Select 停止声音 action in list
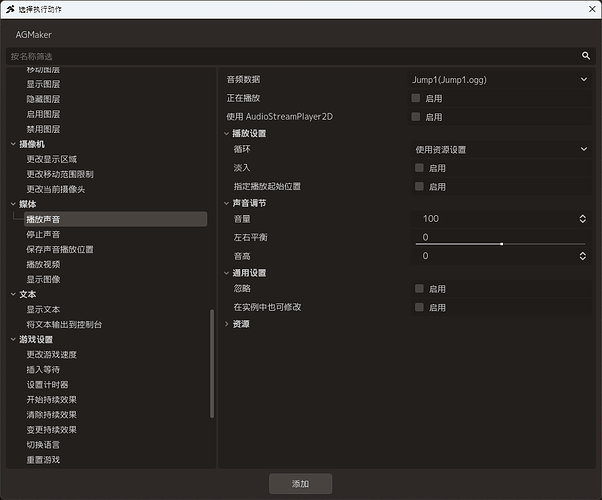Viewport: 602px width, 500px height. pyautogui.click(x=43, y=235)
